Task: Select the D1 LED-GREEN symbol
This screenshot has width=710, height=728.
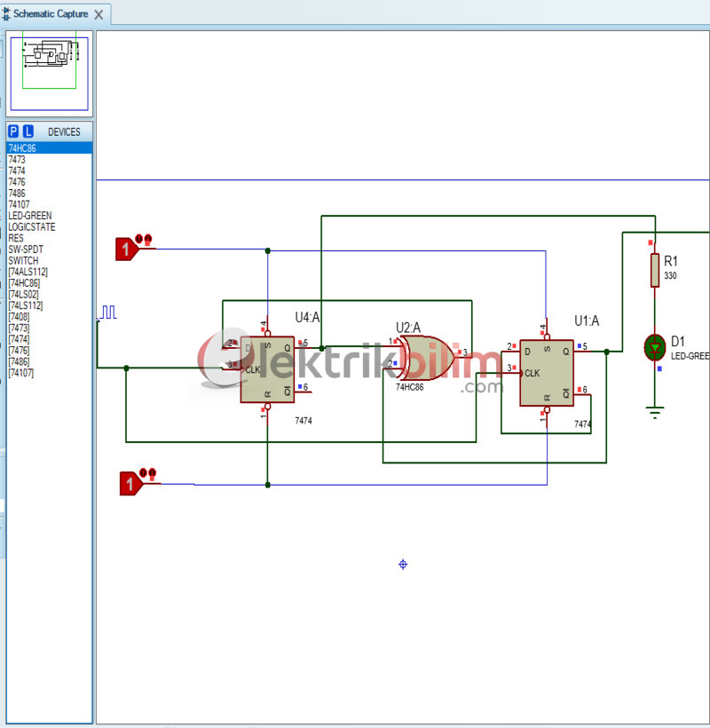Action: point(654,347)
